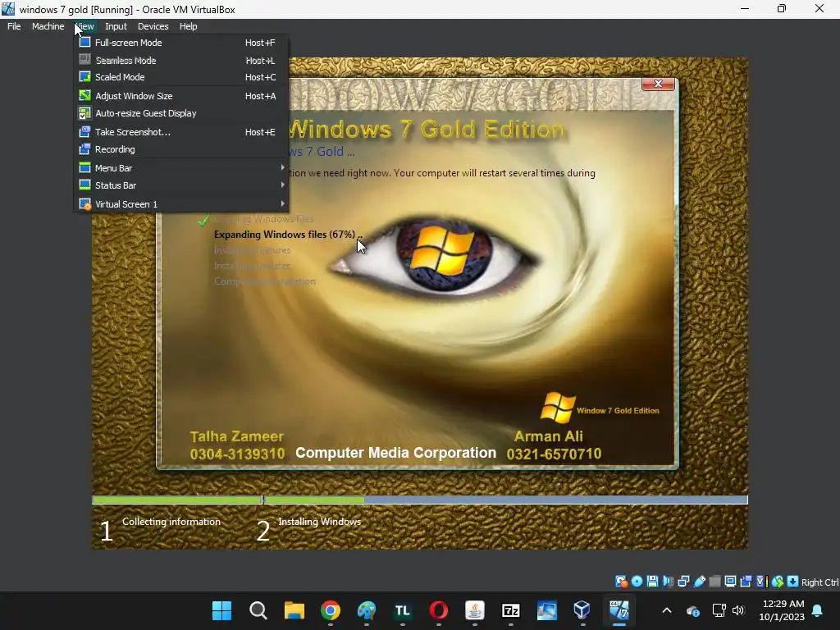Click the USB devices status icon

coord(699,582)
